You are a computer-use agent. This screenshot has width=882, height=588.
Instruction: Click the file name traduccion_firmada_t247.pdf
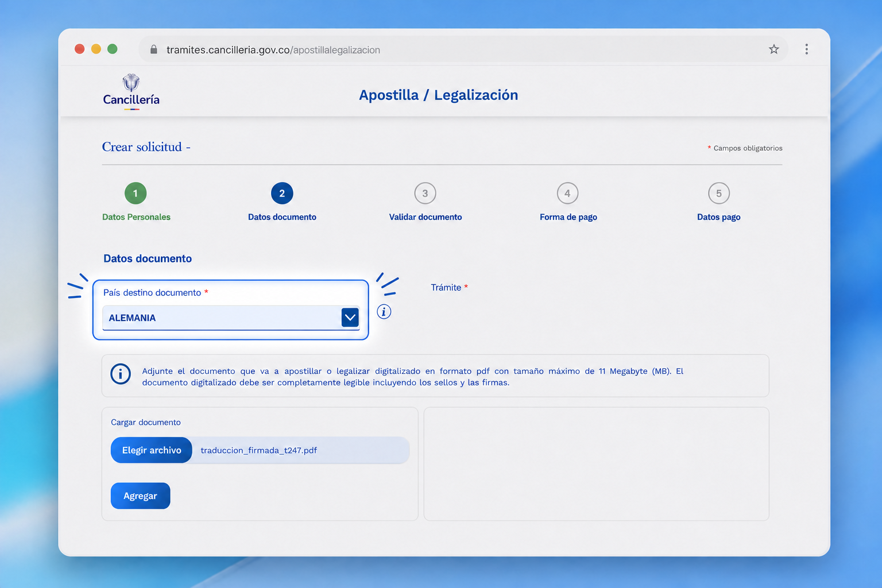(259, 450)
